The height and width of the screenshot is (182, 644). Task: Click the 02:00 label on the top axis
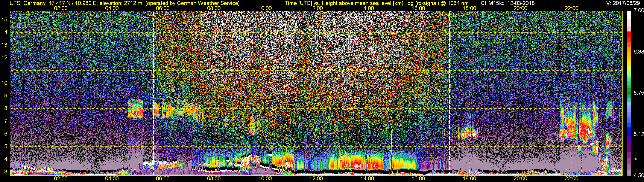coord(61,8)
